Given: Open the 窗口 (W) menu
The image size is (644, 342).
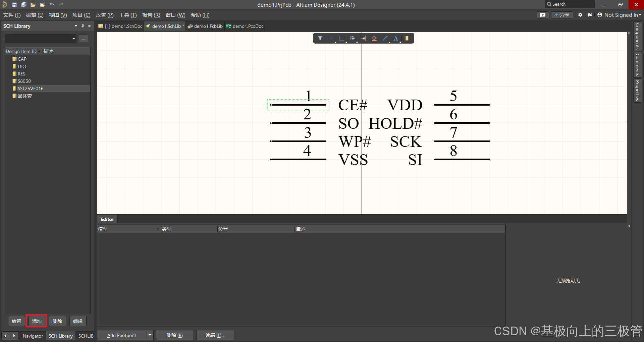Looking at the screenshot, I should point(175,15).
